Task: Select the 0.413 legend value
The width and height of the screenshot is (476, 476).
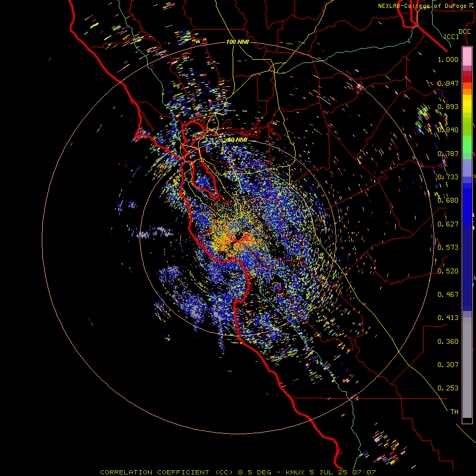Action: tap(448, 317)
